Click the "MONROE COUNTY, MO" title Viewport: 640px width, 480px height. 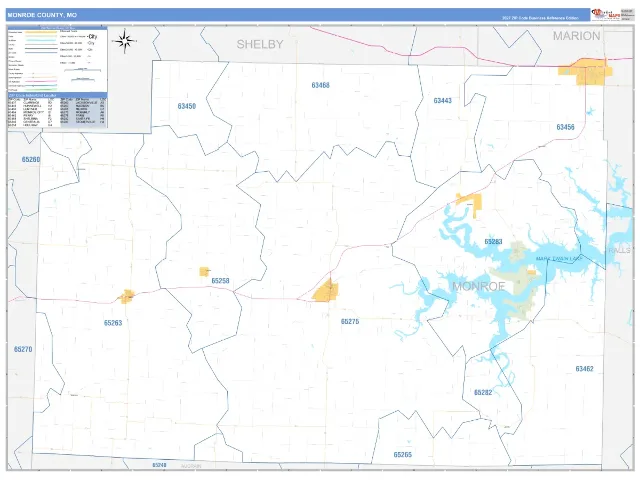pyautogui.click(x=42, y=15)
